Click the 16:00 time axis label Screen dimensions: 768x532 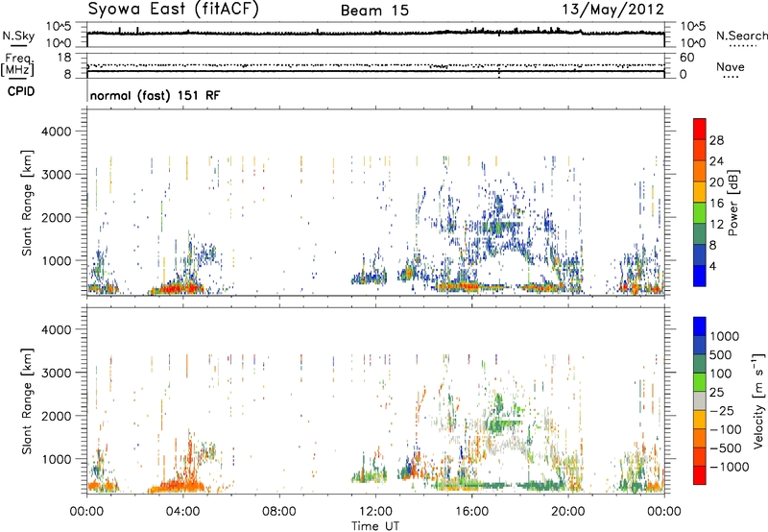point(471,512)
